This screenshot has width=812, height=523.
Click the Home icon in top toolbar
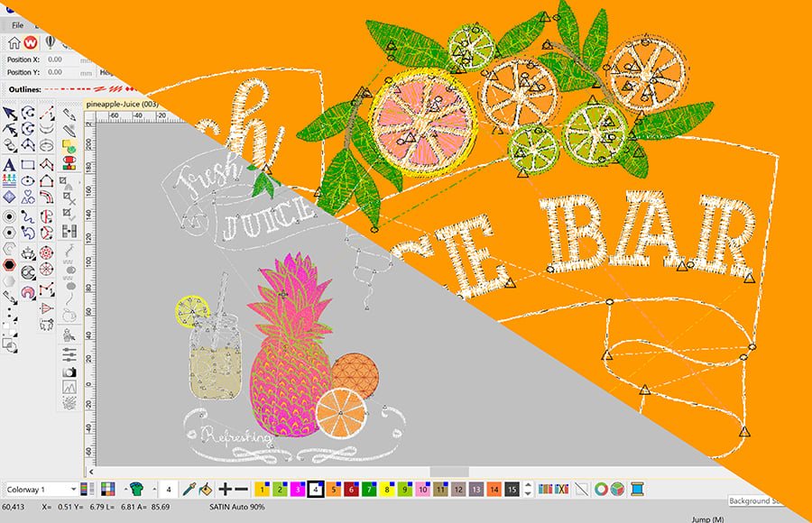tap(14, 42)
